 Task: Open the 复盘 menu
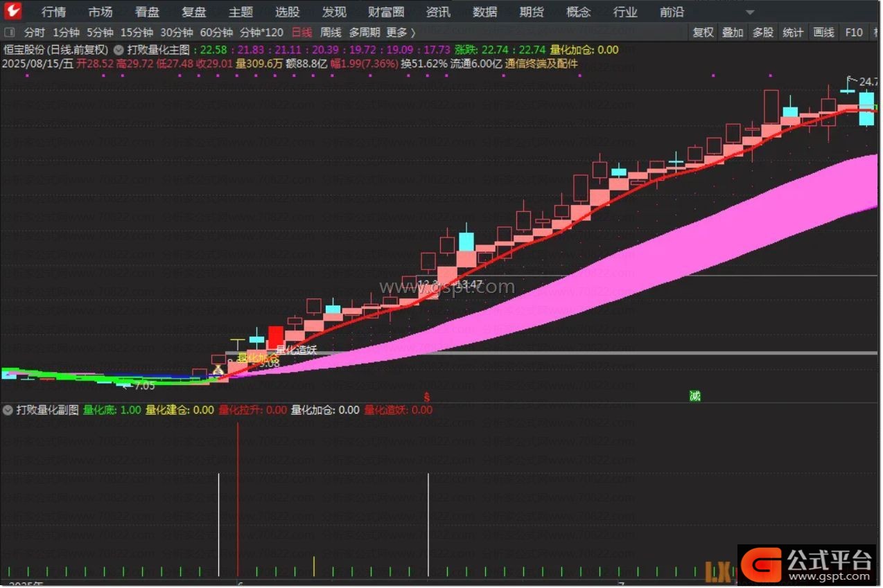(194, 12)
